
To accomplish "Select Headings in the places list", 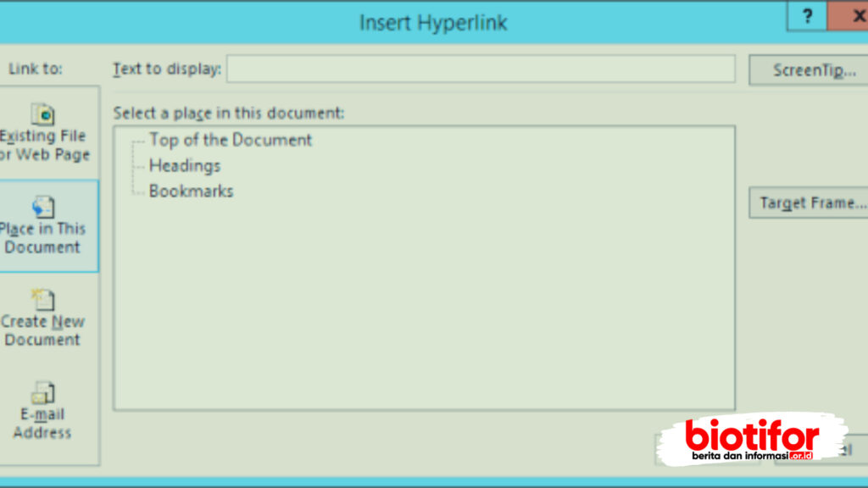I will tap(185, 165).
